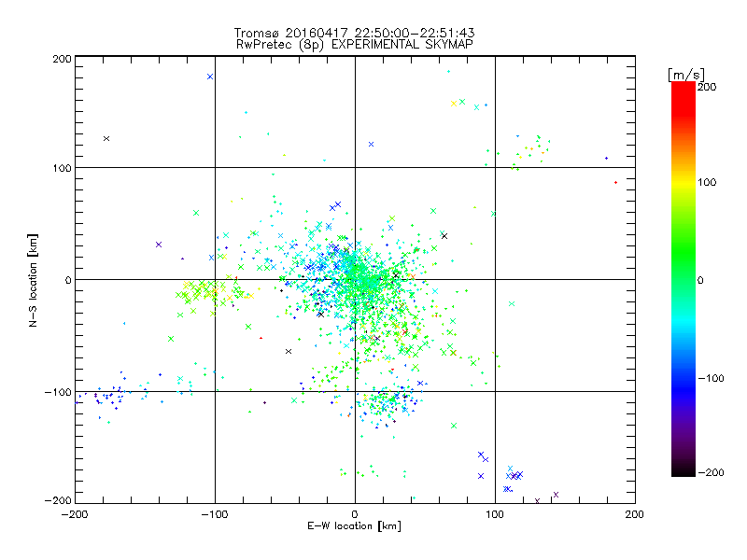Click the colorbar's "100" label
The image size is (747, 560).
tap(707, 182)
